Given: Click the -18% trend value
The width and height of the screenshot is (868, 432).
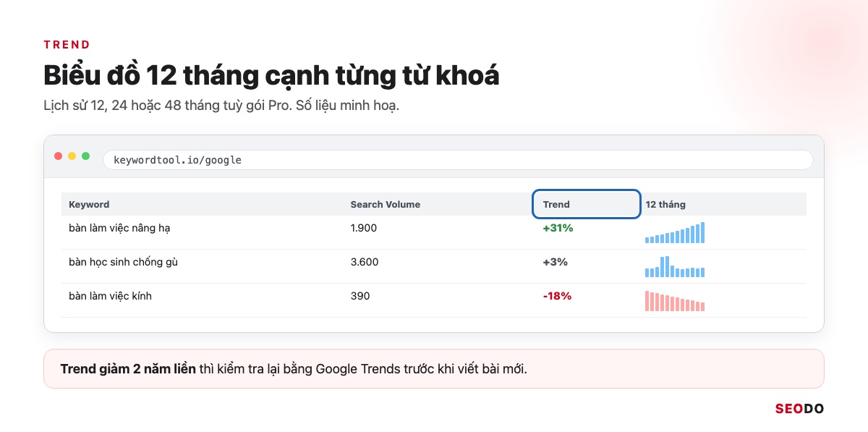Looking at the screenshot, I should (557, 296).
